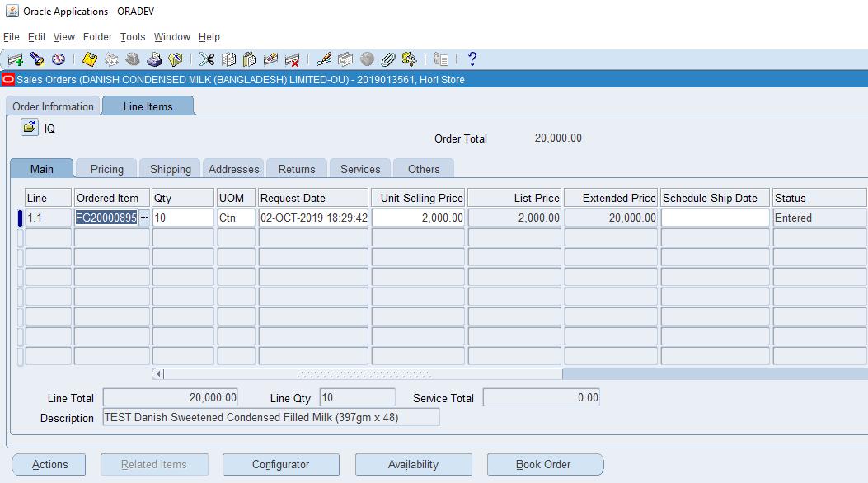Switch to the Returns sub-tab

tap(297, 169)
